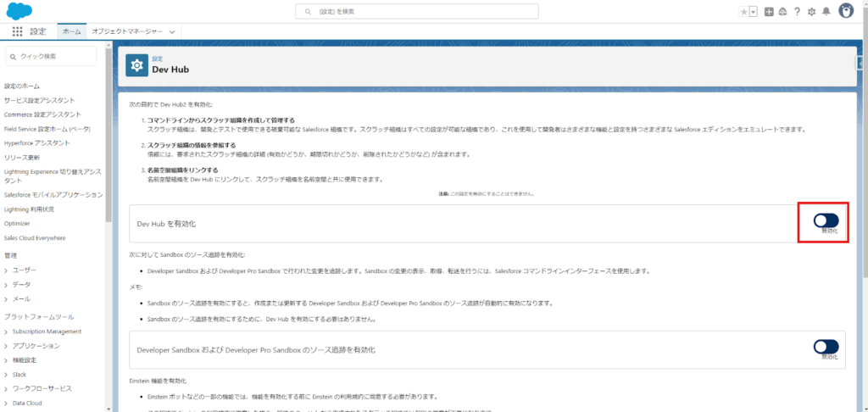Open サービス設定アシスタント link
Screen dimensions: 868x412
click(x=39, y=100)
